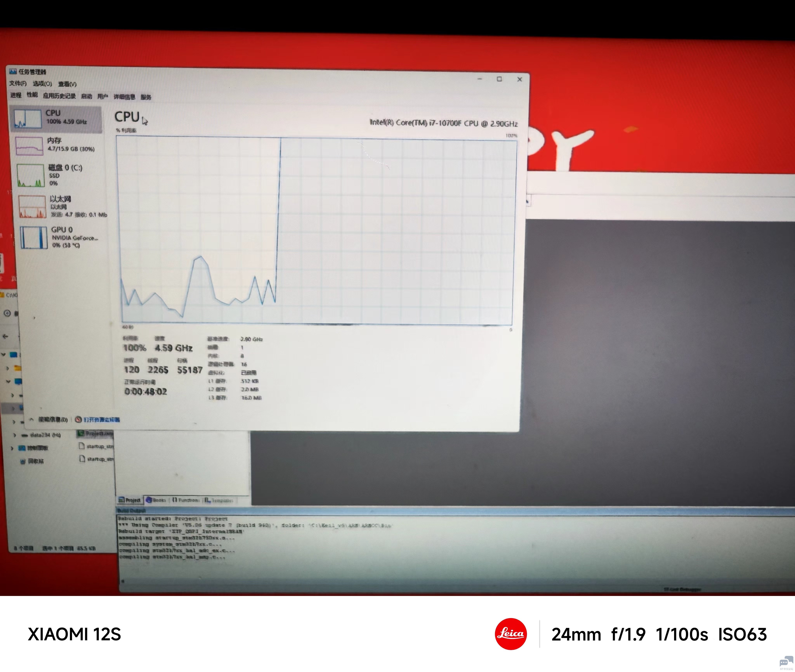Go to the 启动 tab
The width and height of the screenshot is (795, 672).
(87, 96)
